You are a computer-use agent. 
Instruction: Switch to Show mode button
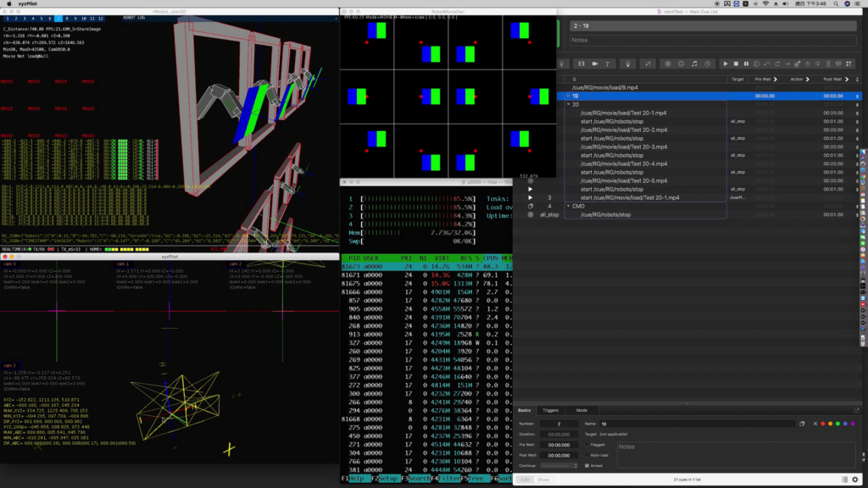(x=543, y=480)
